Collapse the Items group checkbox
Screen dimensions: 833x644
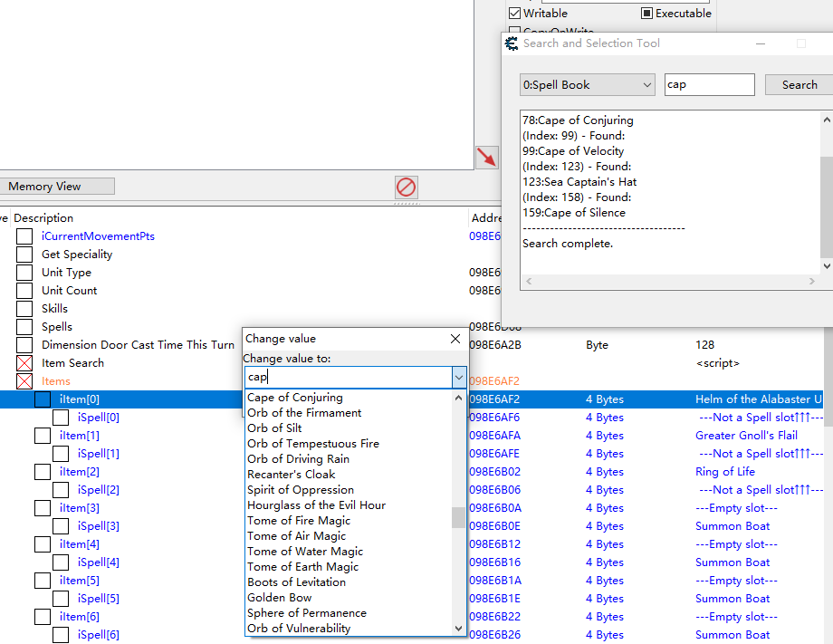click(x=24, y=381)
